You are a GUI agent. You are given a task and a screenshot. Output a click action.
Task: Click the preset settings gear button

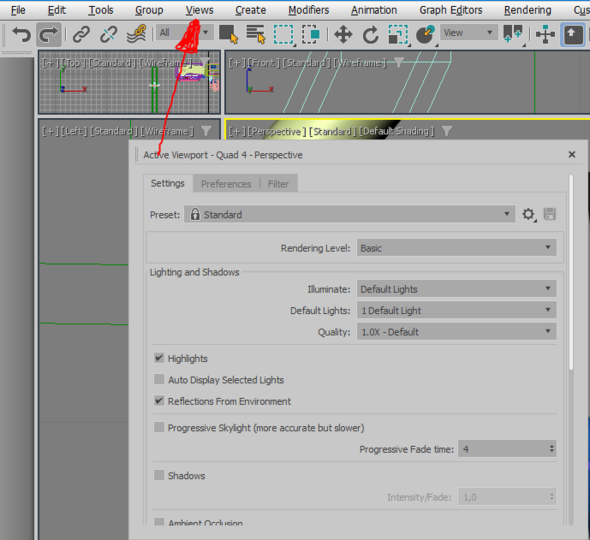click(528, 214)
